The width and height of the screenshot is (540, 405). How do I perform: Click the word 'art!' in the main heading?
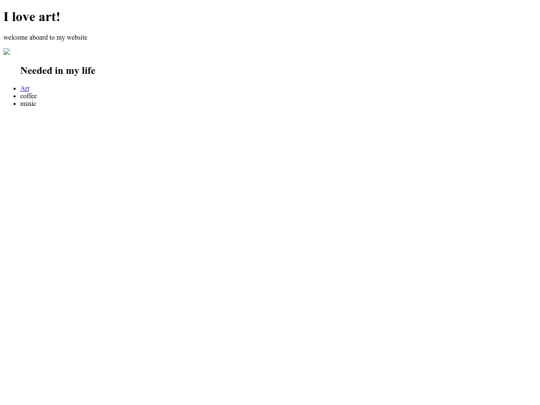49,17
